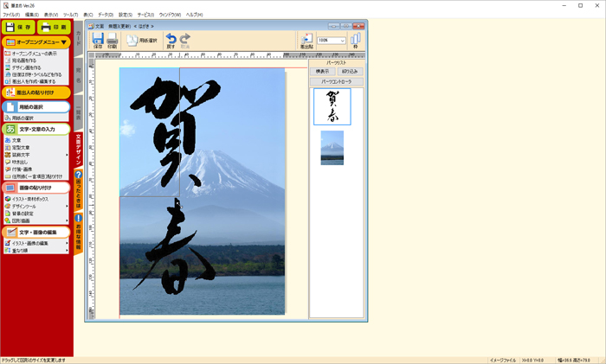Screen dimensions: 606x364
Task: Click the undo (戻す) arrow icon
Action: 171,41
